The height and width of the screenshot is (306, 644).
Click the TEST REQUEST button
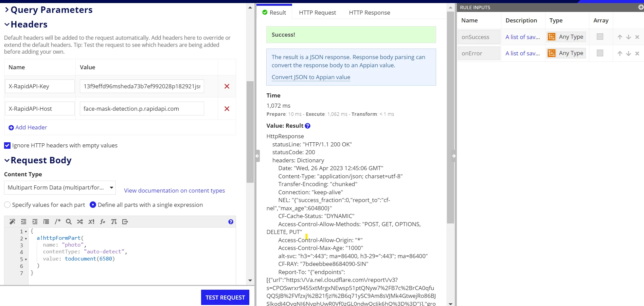[x=225, y=298]
